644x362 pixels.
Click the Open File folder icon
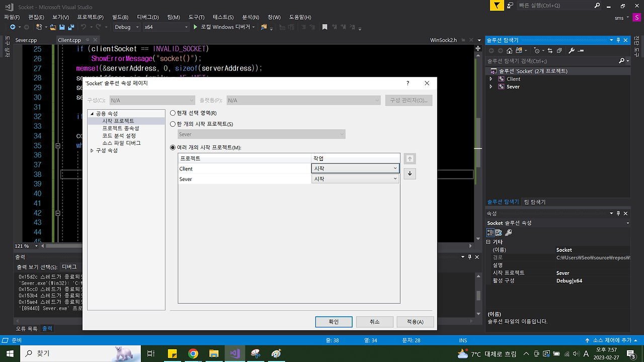coord(52,27)
